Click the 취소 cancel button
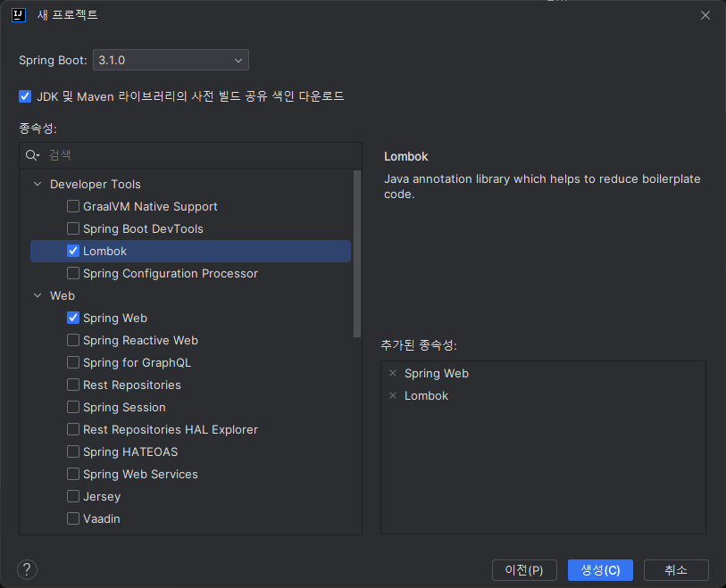Viewport: 726px width, 588px height. (x=676, y=570)
